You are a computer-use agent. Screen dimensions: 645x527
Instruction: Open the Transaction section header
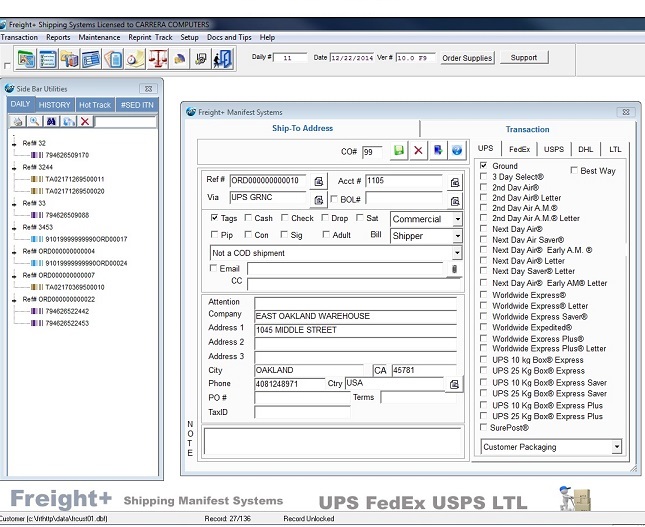tap(527, 130)
